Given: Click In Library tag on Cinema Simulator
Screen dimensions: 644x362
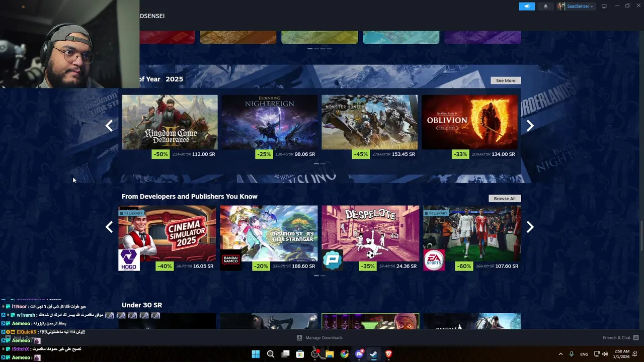Looking at the screenshot, I should 131,213.
